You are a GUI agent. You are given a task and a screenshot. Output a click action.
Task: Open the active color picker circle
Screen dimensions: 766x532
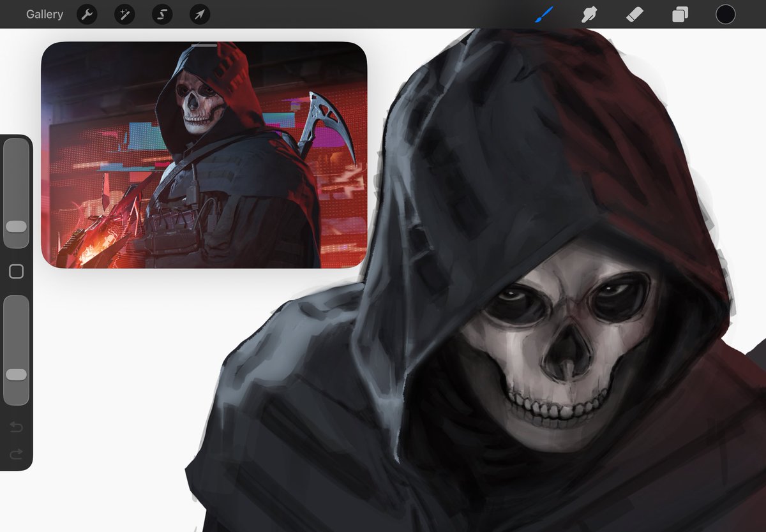coord(725,14)
